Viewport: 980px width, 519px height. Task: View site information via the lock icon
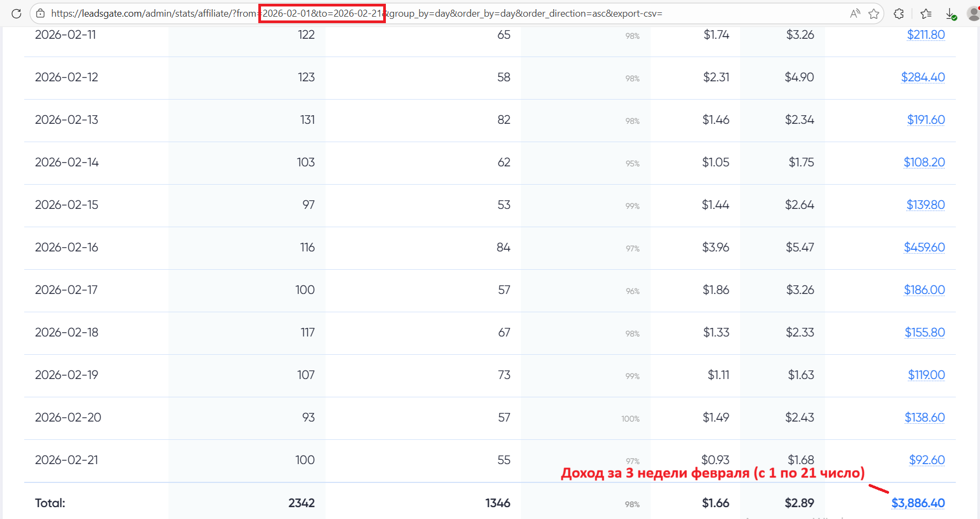click(x=40, y=13)
